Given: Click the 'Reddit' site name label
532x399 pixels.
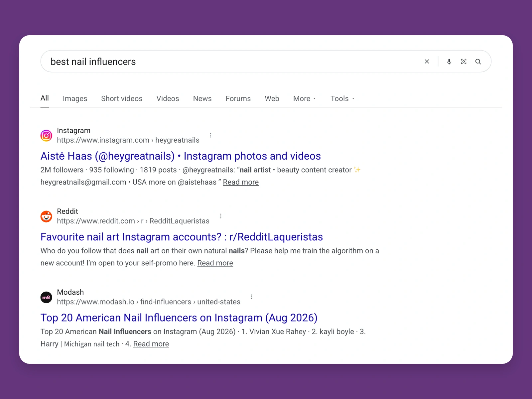Looking at the screenshot, I should 67,211.
